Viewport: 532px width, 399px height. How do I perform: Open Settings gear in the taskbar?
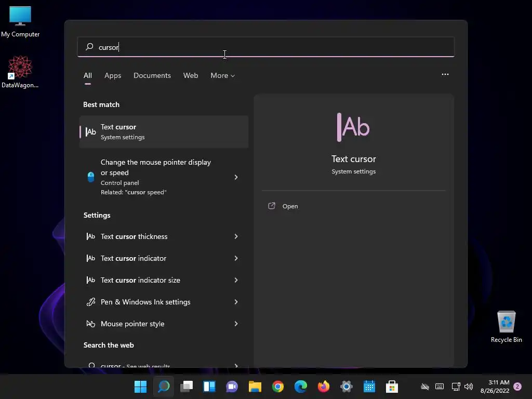pyautogui.click(x=347, y=387)
